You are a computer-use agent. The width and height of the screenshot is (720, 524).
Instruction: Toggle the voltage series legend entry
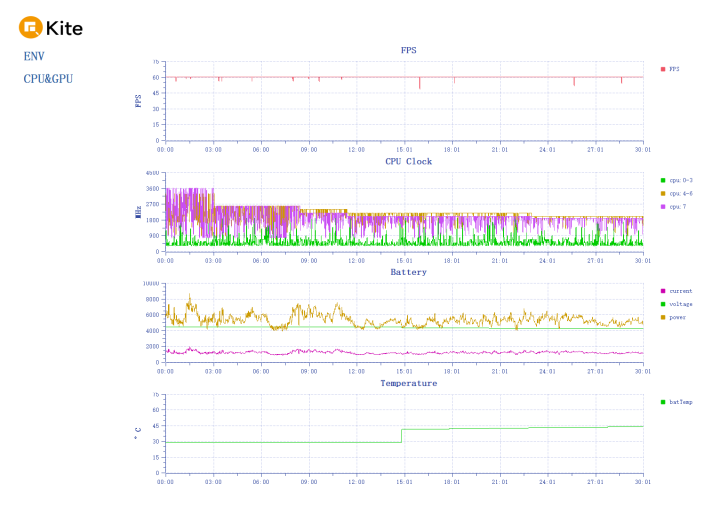click(676, 304)
